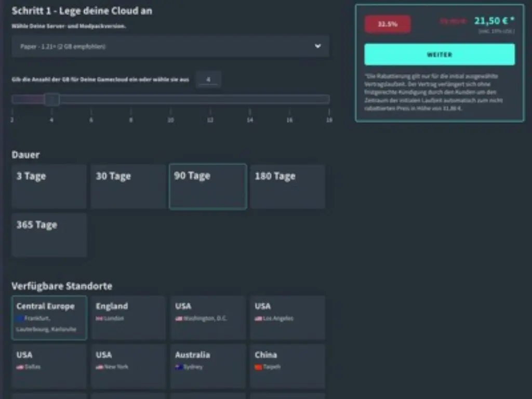
Task: Click the GB amount input field
Action: click(x=208, y=79)
